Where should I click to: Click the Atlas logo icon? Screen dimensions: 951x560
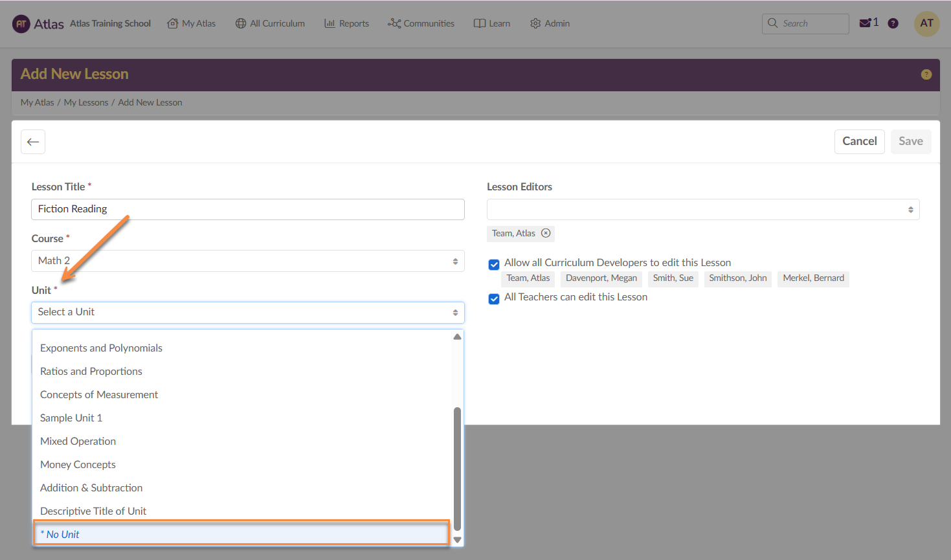click(x=21, y=24)
